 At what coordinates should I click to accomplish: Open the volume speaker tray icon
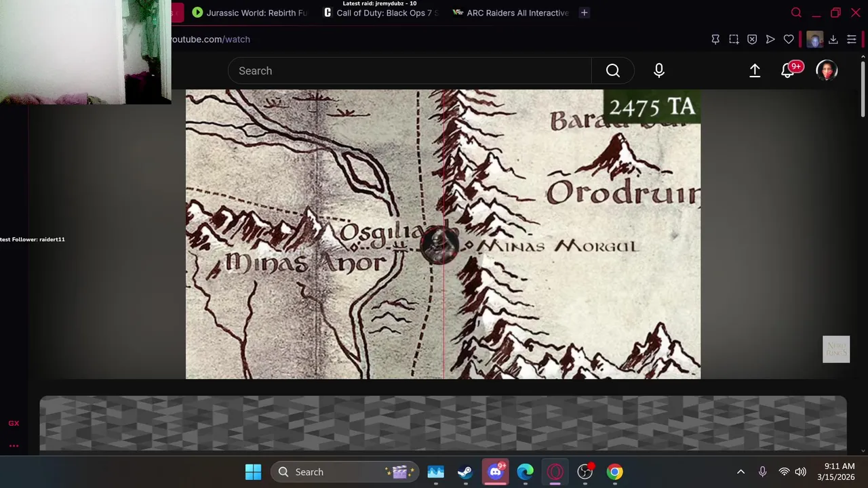[800, 472]
